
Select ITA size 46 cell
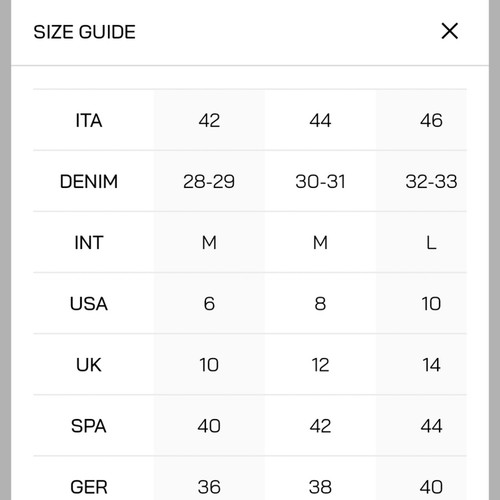pos(431,120)
